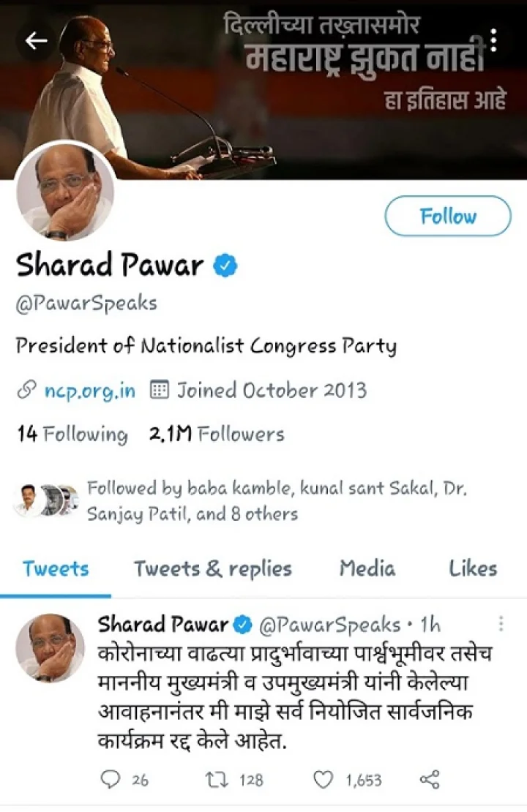Open the large profile picture
527x812 pixels.
65,191
